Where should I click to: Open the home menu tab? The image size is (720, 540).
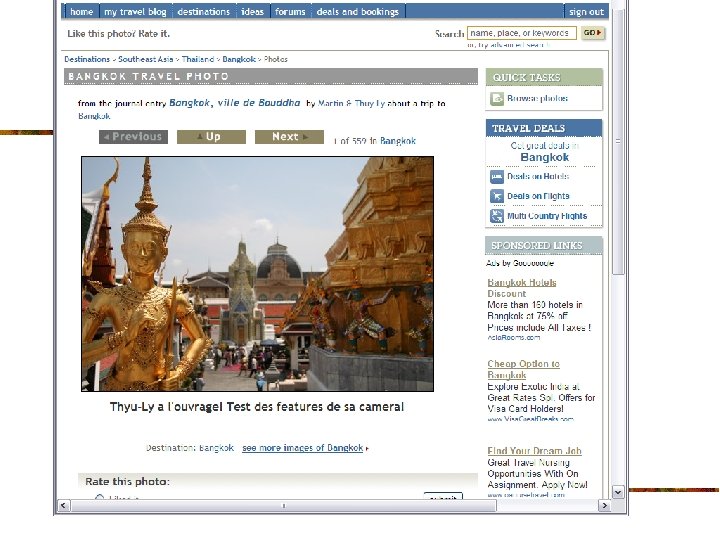click(x=81, y=11)
